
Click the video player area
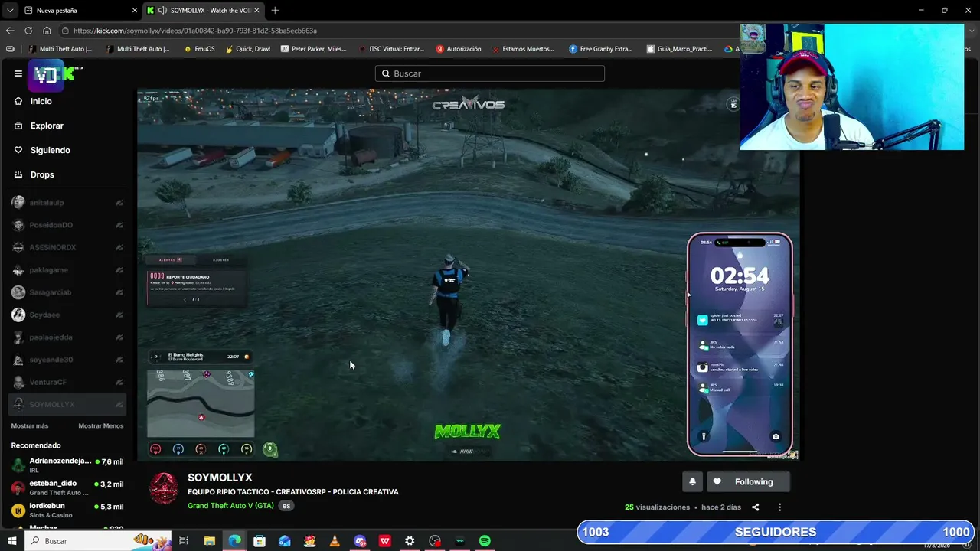[469, 275]
